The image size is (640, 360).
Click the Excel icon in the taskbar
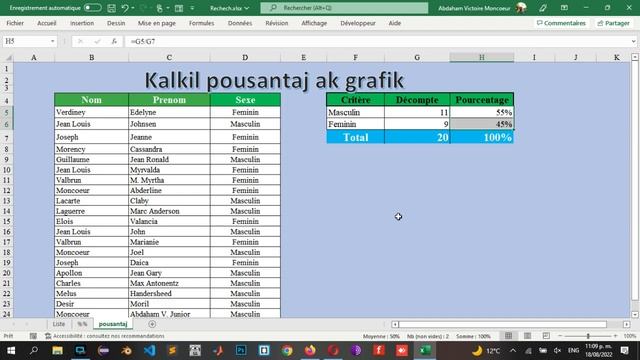(x=425, y=351)
